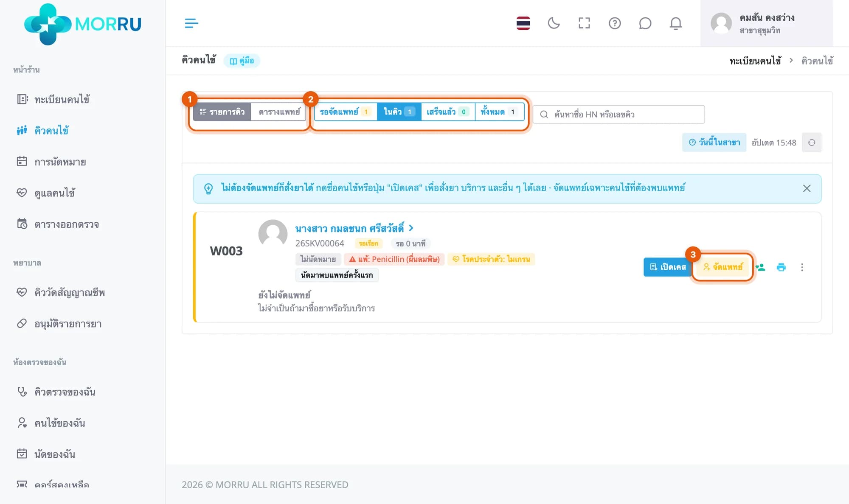Viewport: 849px width, 504px height.
Task: Open อนุมัติรายการยา in sidebar
Action: coord(67,324)
